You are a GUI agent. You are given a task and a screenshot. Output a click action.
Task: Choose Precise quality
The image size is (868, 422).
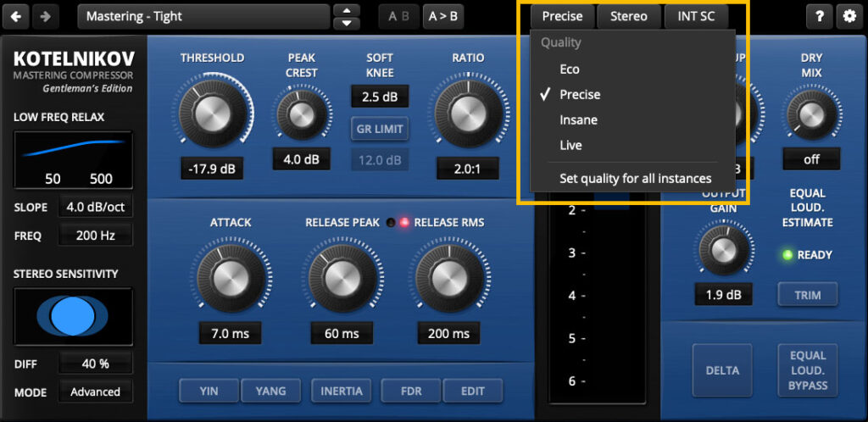[632, 95]
